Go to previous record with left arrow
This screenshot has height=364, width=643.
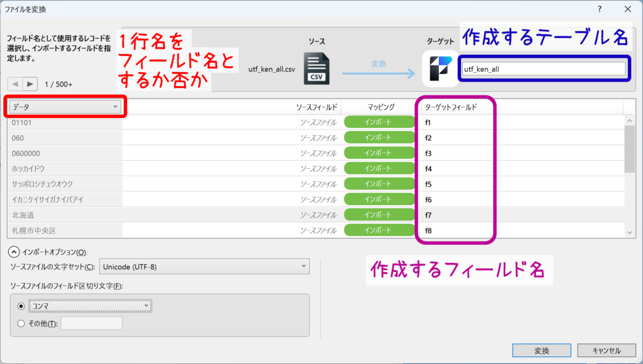coord(14,84)
